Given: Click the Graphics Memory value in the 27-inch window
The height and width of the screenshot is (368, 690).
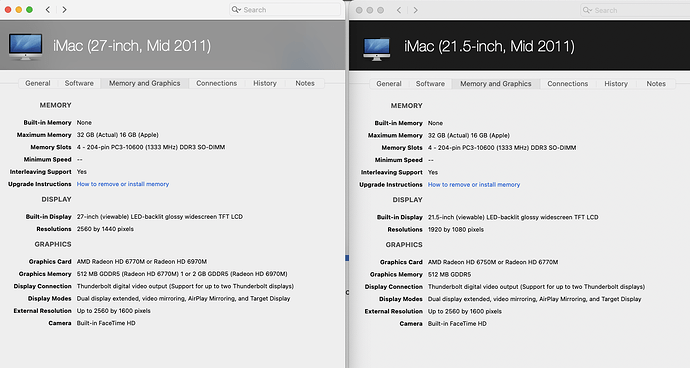Looking at the screenshot, I should pos(182,274).
